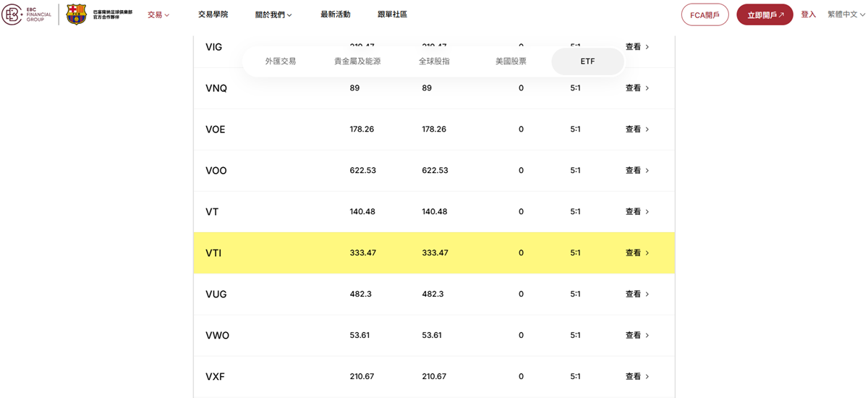Open the 繁體中文 language dropdown
The image size is (868, 398).
click(x=846, y=14)
